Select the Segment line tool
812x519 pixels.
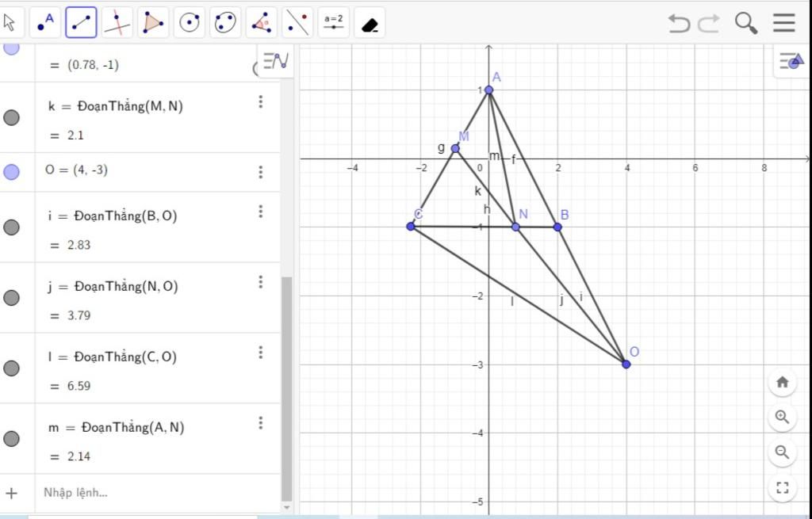click(81, 23)
